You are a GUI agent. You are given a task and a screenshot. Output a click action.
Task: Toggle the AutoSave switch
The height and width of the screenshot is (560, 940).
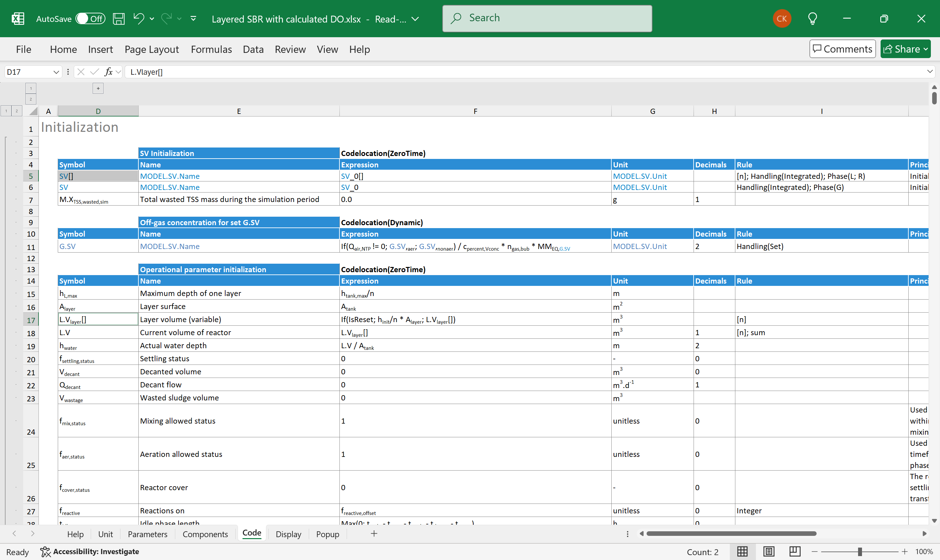(90, 19)
